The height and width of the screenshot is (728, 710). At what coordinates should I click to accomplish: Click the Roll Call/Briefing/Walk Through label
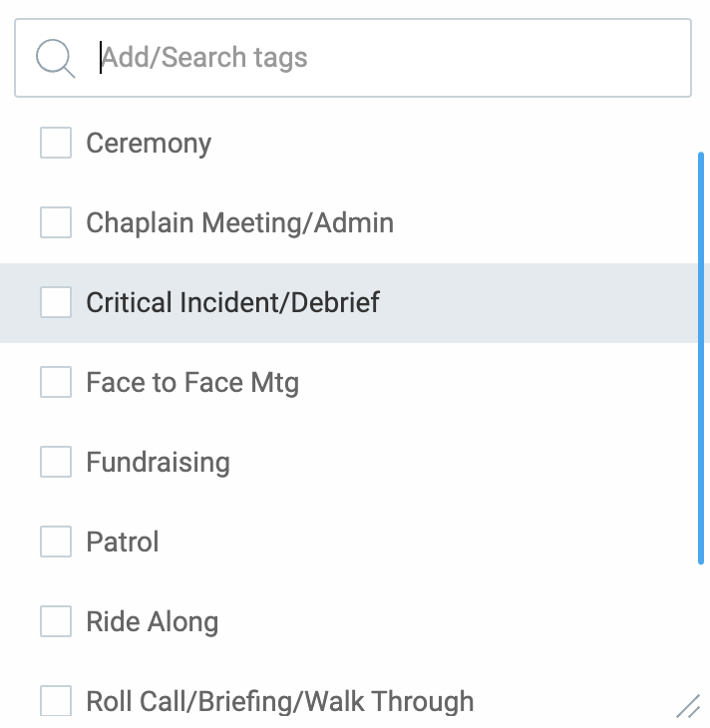click(279, 702)
